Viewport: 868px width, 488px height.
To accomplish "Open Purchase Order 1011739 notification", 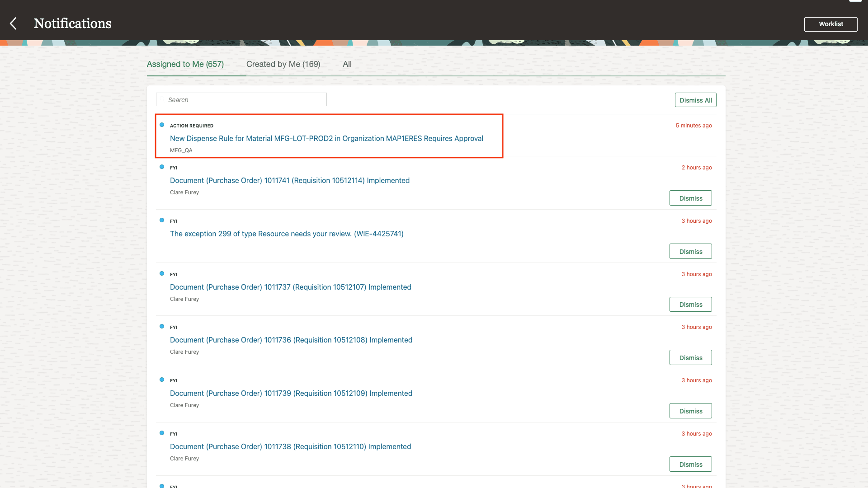I will tap(291, 393).
